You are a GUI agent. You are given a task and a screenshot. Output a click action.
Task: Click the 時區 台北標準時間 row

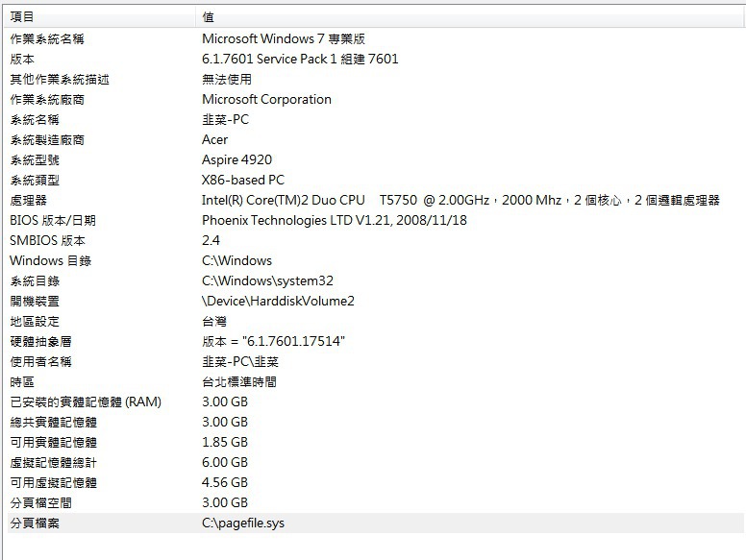pos(22,381)
